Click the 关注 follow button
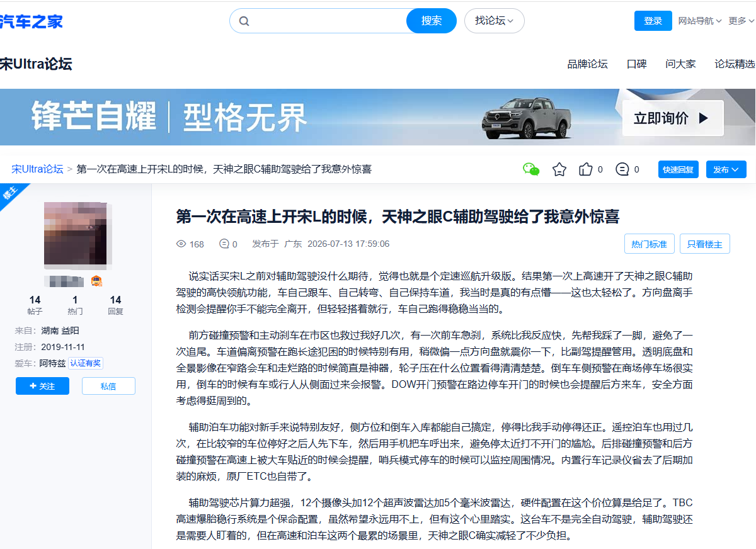 [x=42, y=386]
